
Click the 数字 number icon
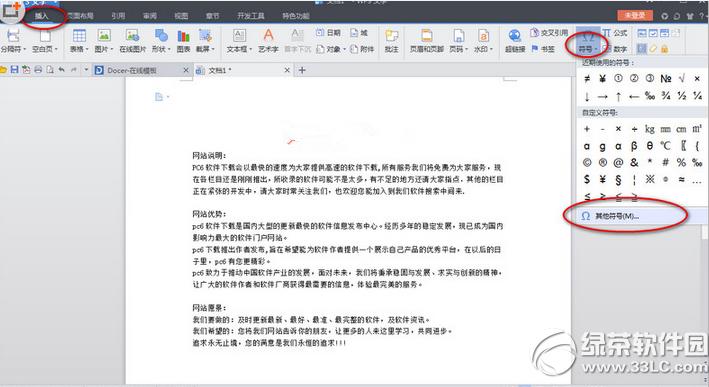pyautogui.click(x=614, y=48)
